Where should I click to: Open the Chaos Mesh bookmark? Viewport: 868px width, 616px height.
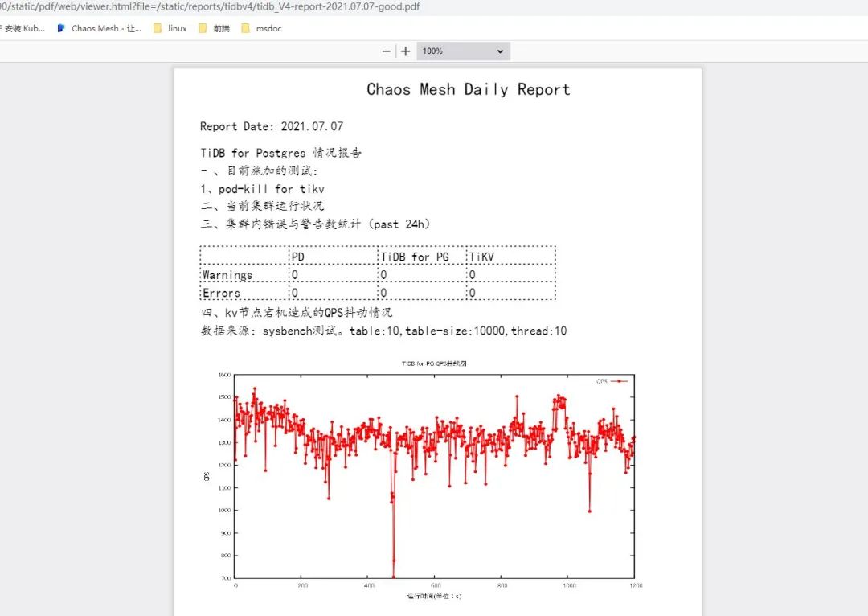coord(100,28)
